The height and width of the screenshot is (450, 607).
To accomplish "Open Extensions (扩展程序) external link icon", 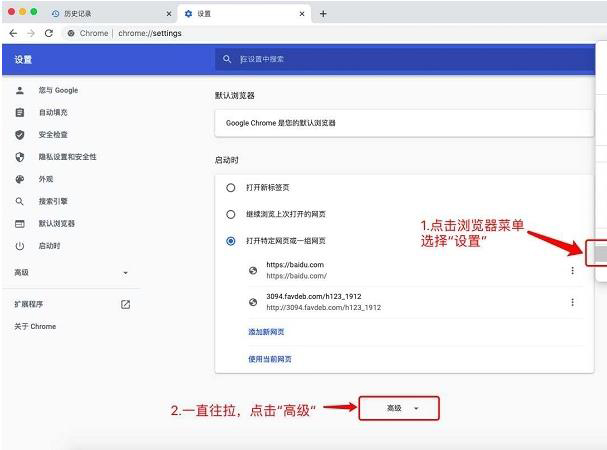I will [126, 304].
